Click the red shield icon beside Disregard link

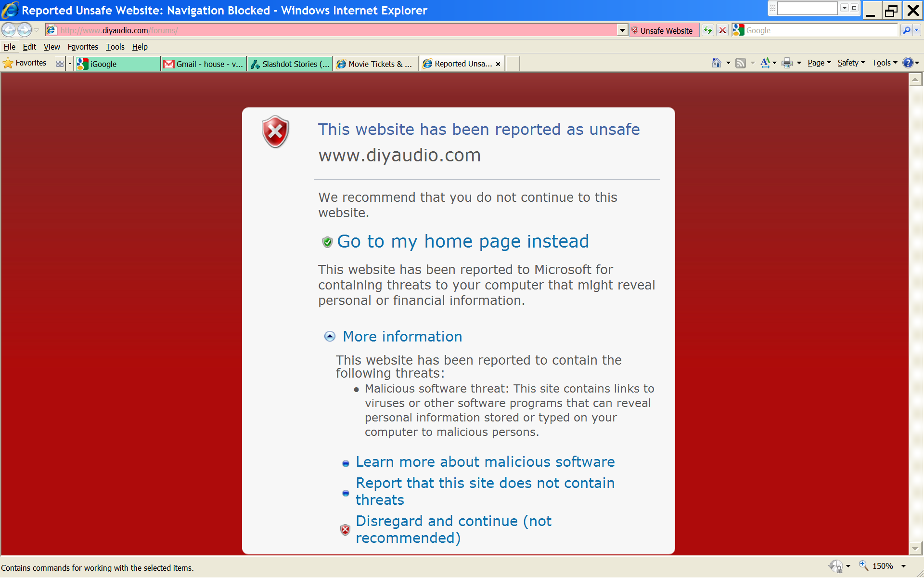(345, 530)
